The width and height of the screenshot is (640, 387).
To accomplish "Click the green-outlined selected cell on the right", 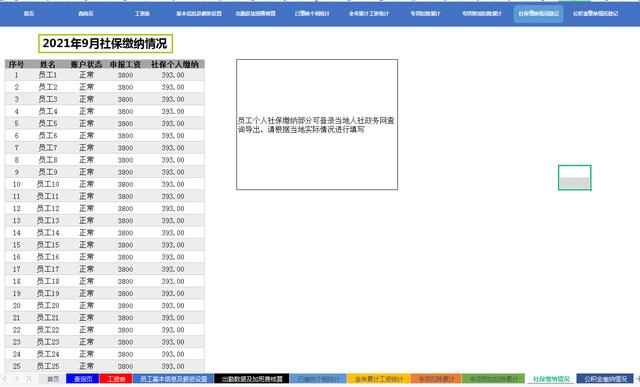I will click(x=574, y=178).
